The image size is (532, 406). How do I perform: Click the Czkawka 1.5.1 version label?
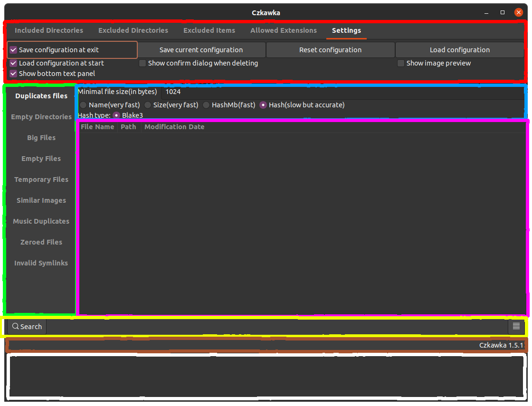[501, 345]
